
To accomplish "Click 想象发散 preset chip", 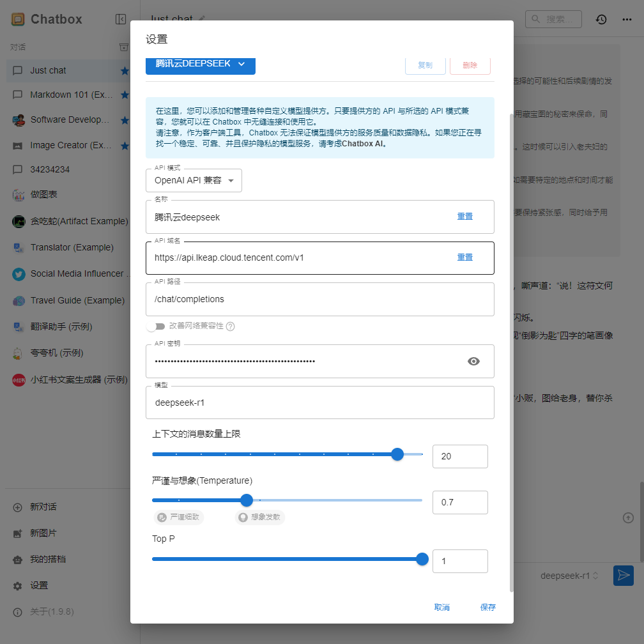I will point(260,517).
